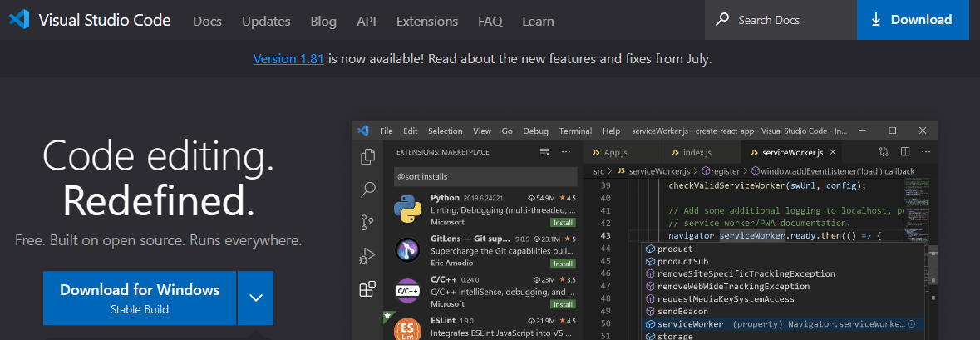The image size is (980, 340).
Task: Open Explorer files icon in activity bar
Action: coord(367,157)
